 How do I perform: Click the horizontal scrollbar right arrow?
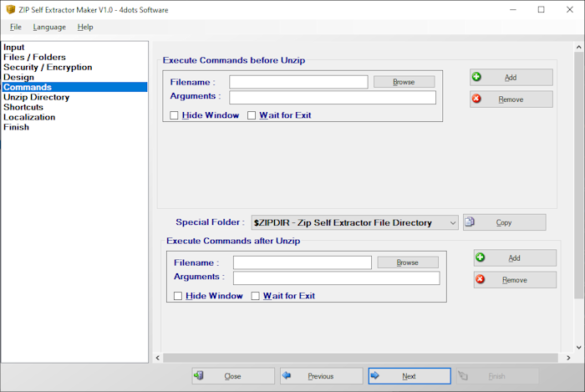point(568,358)
